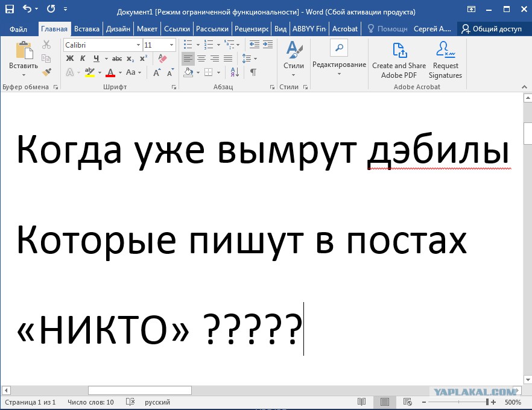Screen dimensions: 532x410
Task: Copy selection with the copy icon
Action: (46, 58)
